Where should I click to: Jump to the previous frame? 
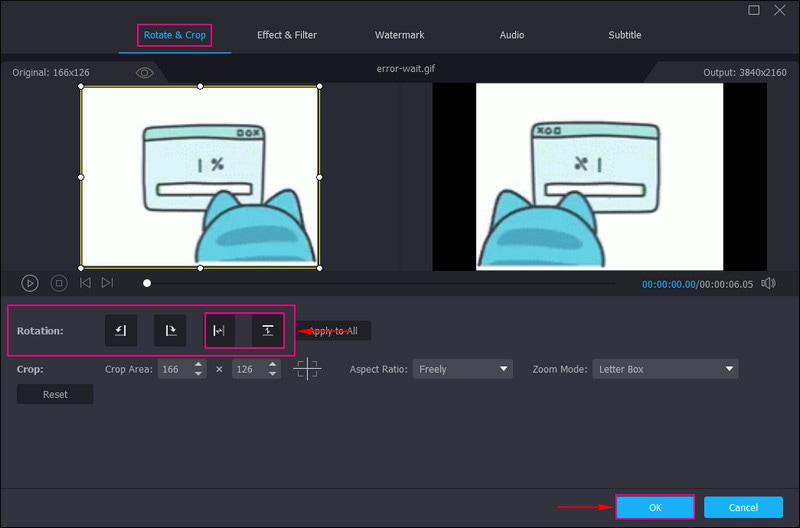pos(86,284)
